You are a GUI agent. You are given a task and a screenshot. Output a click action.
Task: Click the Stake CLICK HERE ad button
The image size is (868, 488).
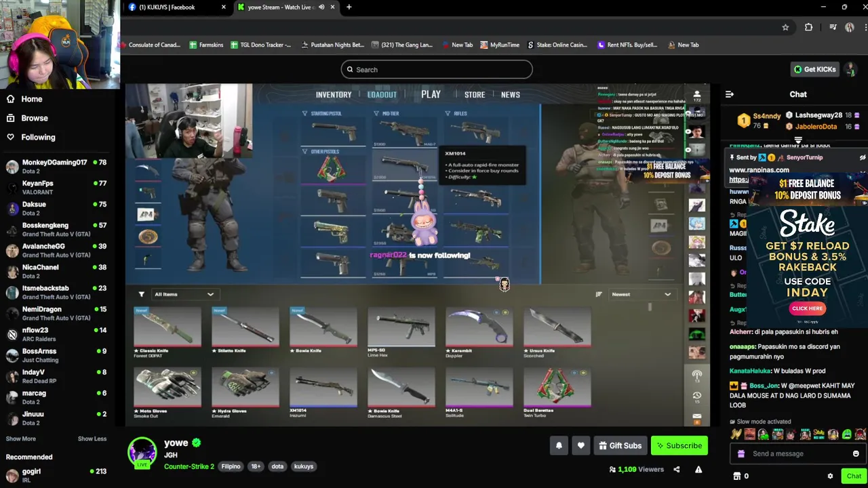pyautogui.click(x=807, y=308)
